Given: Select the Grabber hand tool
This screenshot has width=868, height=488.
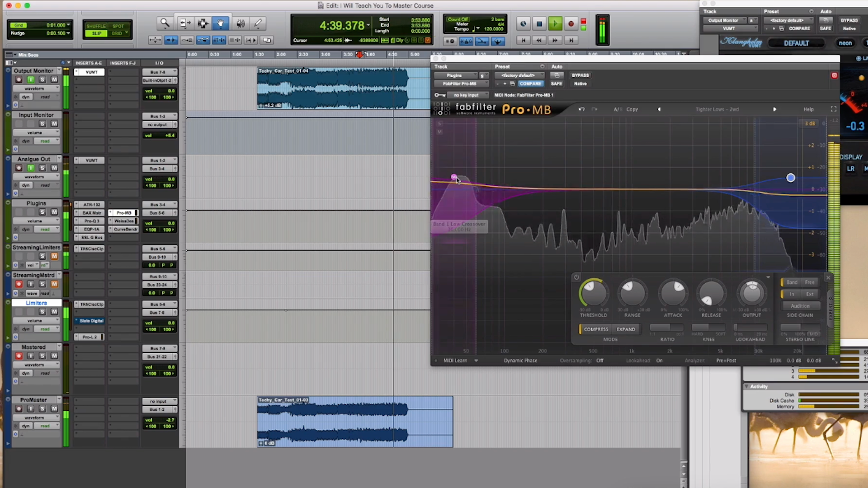Looking at the screenshot, I should pos(221,23).
